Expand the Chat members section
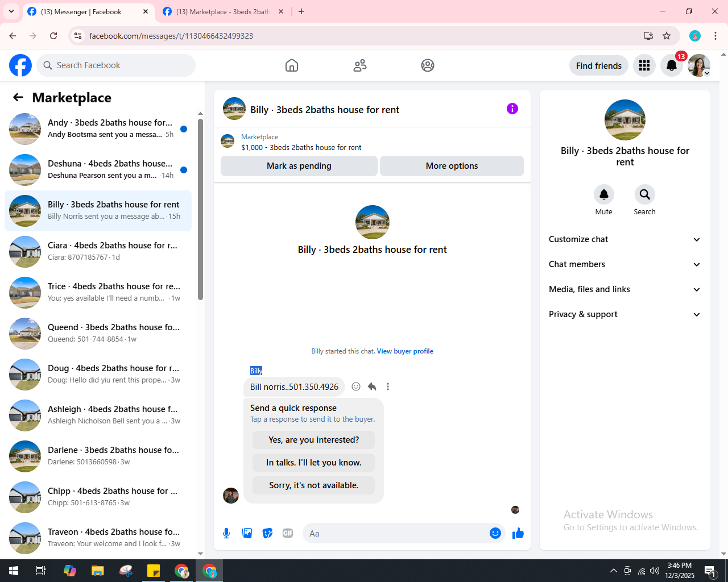This screenshot has height=582, width=728. pos(624,264)
